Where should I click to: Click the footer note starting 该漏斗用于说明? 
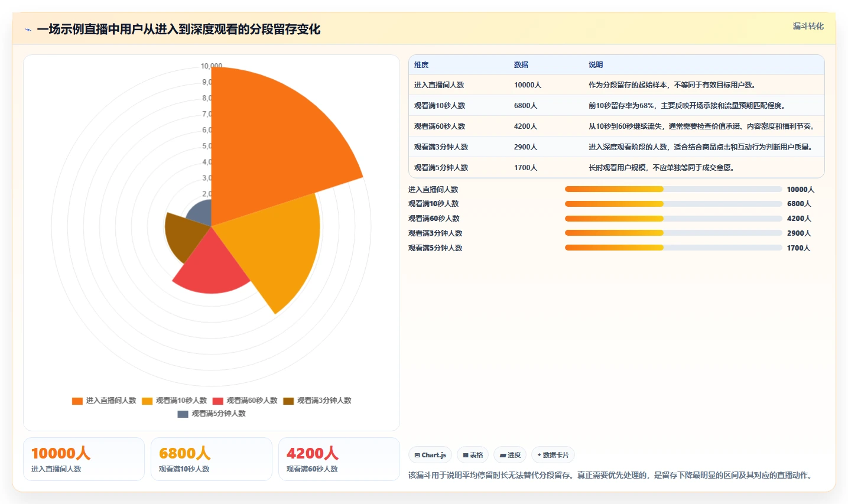[x=611, y=475]
